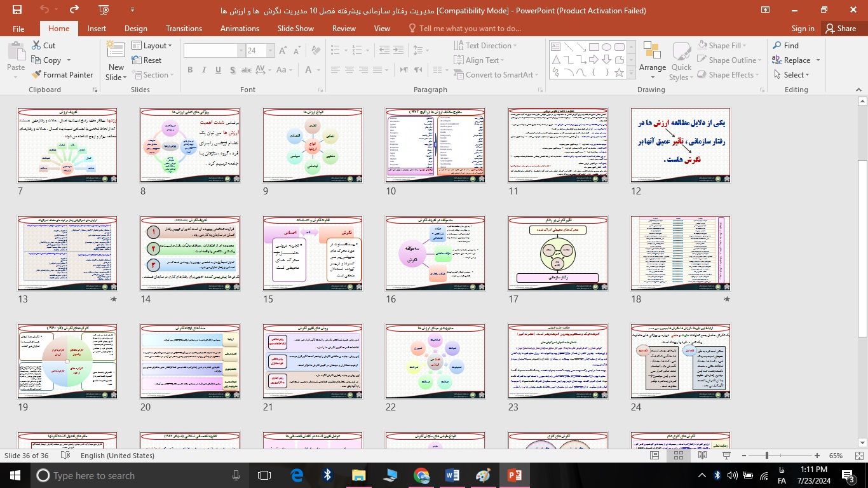This screenshot has height=488, width=868.
Task: Click the zoom in plus button
Action: coord(818,456)
